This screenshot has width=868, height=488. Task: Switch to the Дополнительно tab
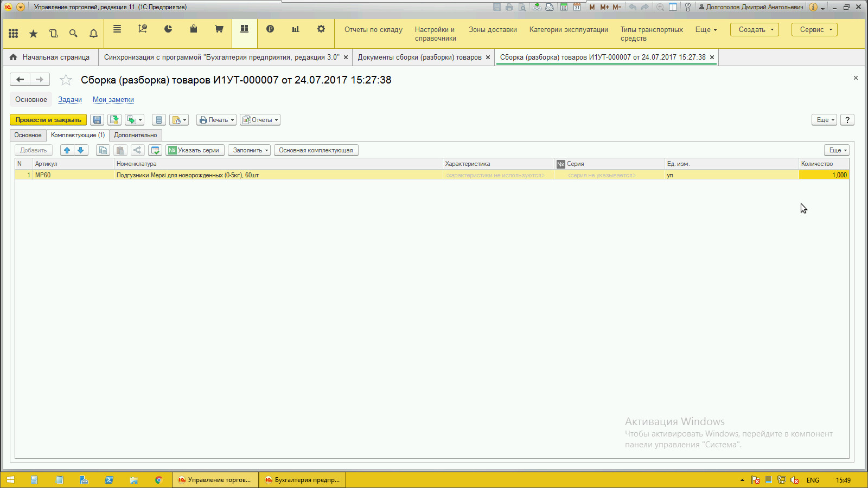pyautogui.click(x=135, y=135)
